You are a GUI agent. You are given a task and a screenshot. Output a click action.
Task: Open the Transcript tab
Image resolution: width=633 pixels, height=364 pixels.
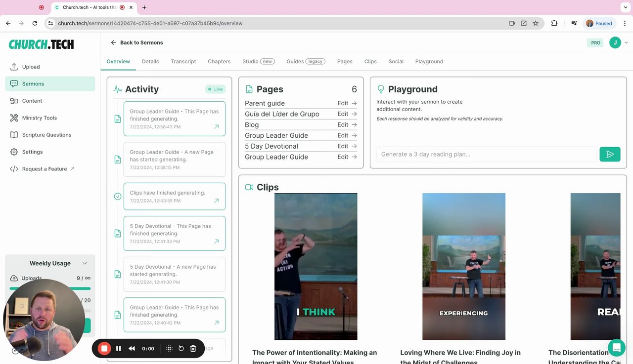point(183,62)
